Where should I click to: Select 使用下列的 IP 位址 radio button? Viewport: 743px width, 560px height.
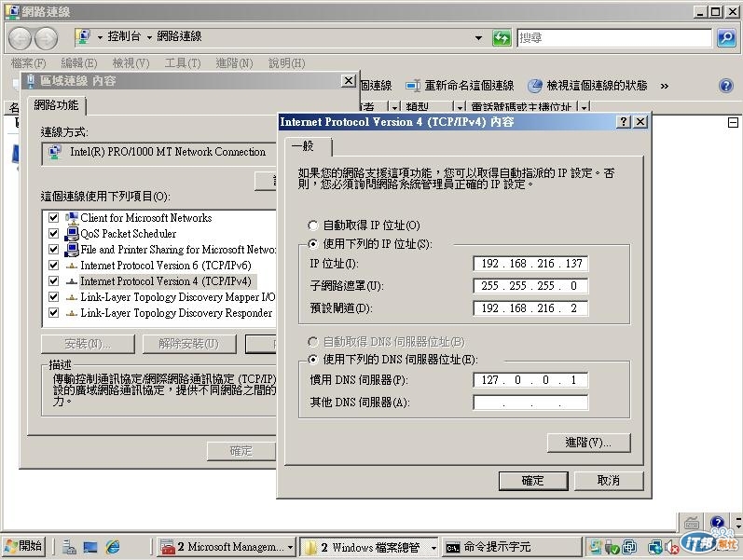[x=312, y=244]
